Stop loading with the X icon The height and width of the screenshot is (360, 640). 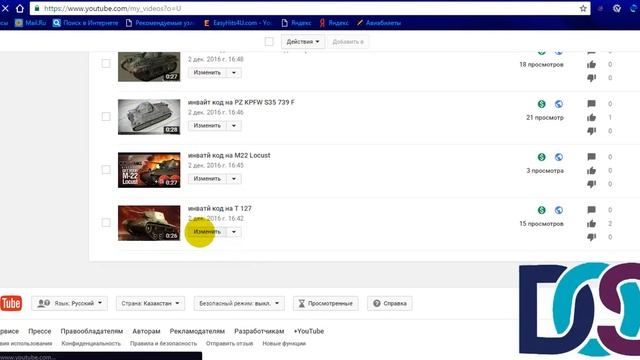click(x=5, y=8)
